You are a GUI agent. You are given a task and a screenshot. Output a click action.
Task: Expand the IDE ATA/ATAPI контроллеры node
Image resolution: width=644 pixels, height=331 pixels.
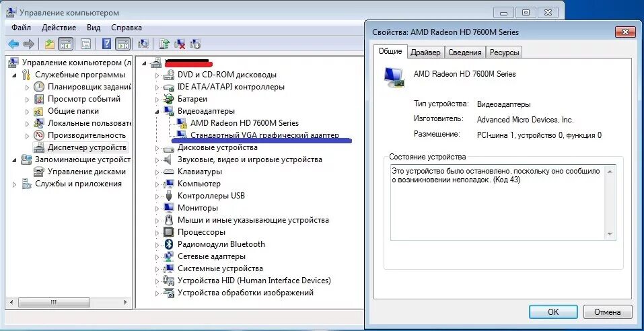point(157,87)
